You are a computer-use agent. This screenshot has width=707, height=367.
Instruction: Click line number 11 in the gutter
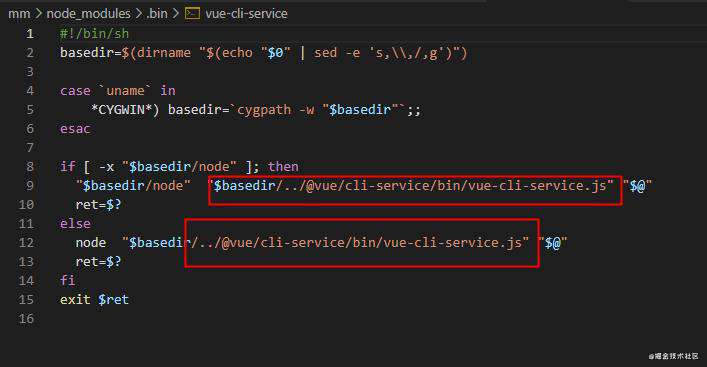click(x=26, y=224)
